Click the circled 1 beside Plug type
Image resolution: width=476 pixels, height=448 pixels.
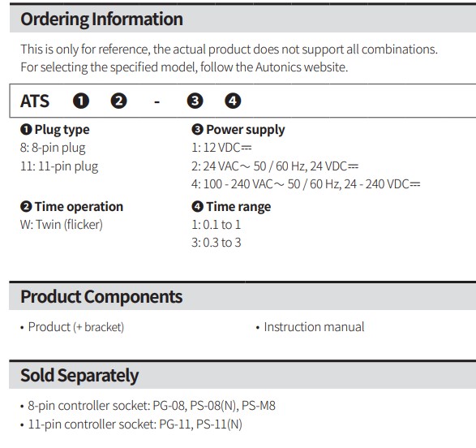[26, 130]
